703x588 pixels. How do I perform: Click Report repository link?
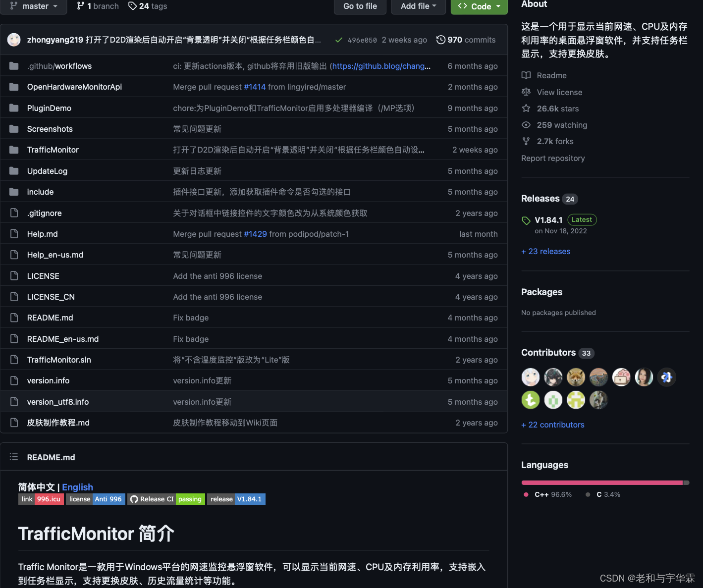553,158
